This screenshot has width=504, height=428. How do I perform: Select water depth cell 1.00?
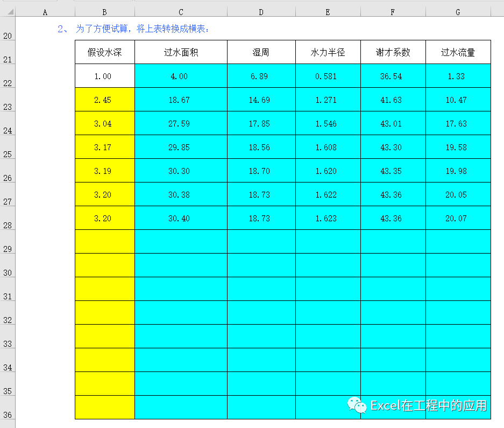click(x=105, y=76)
